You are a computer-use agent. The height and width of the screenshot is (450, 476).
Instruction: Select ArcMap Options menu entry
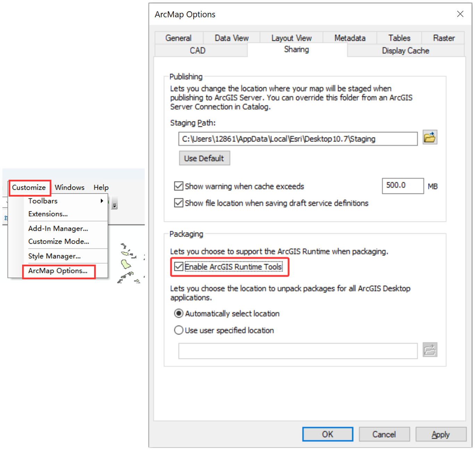(x=58, y=271)
